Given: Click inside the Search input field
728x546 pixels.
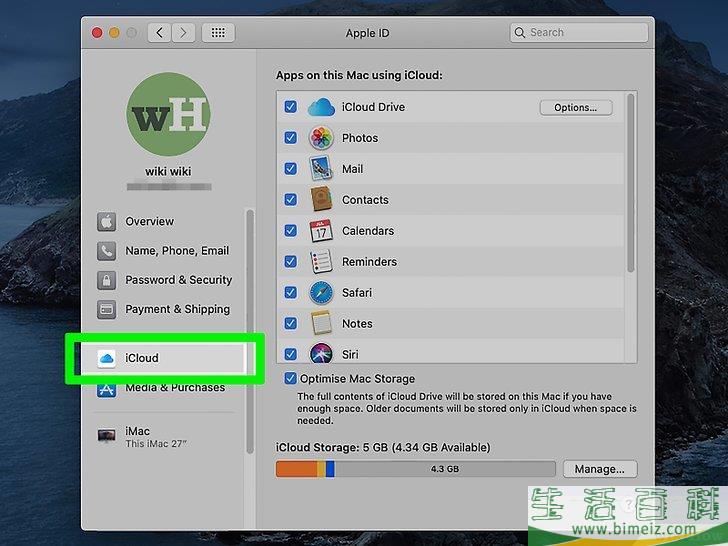Looking at the screenshot, I should tap(578, 32).
